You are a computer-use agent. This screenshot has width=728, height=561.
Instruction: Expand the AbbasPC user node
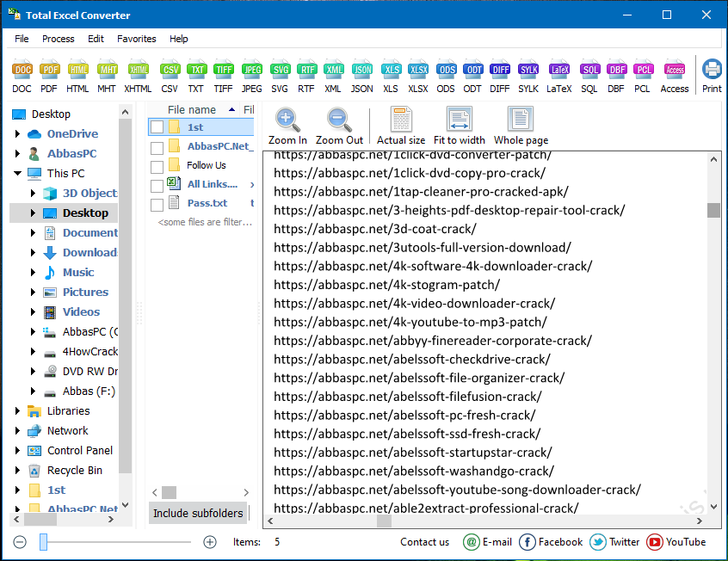pos(17,153)
